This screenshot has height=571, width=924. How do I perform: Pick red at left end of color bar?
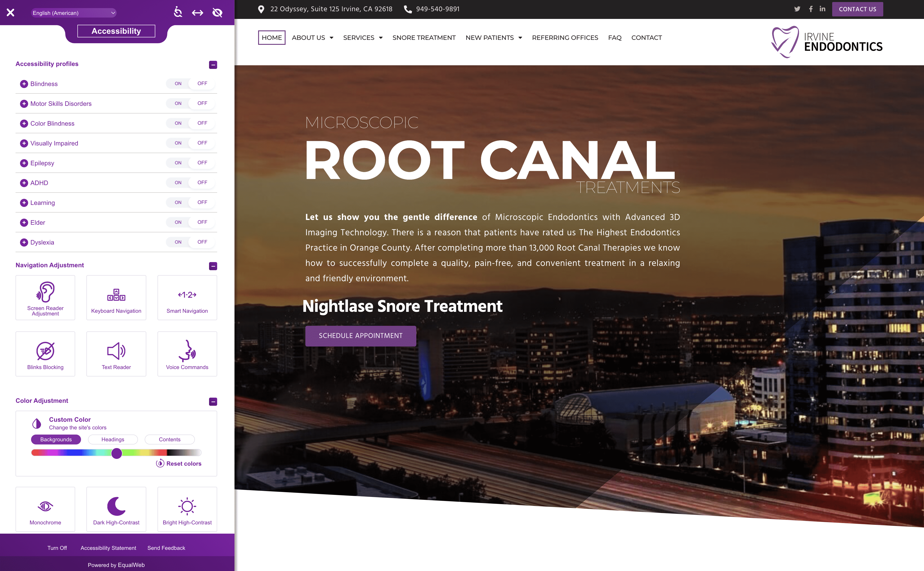click(x=35, y=453)
